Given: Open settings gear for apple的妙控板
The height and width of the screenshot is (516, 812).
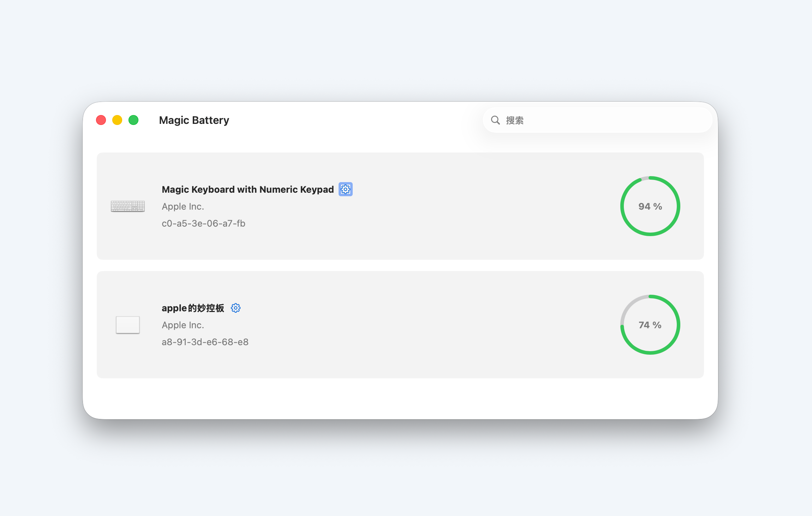Looking at the screenshot, I should (x=235, y=308).
